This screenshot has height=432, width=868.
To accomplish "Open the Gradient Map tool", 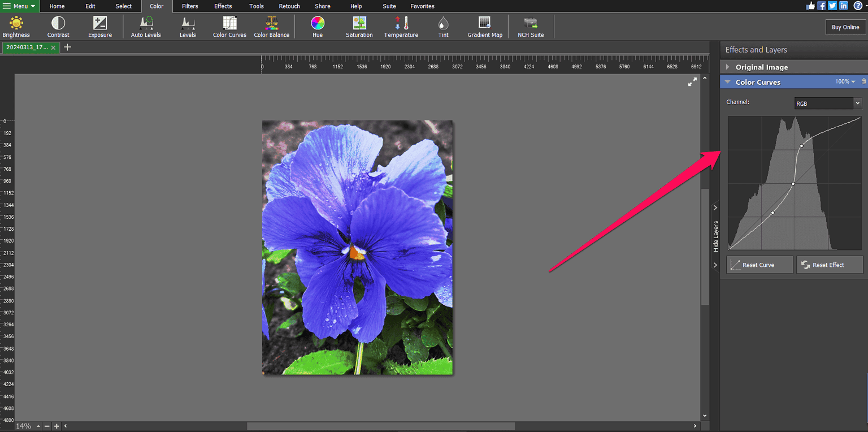I will click(x=484, y=26).
